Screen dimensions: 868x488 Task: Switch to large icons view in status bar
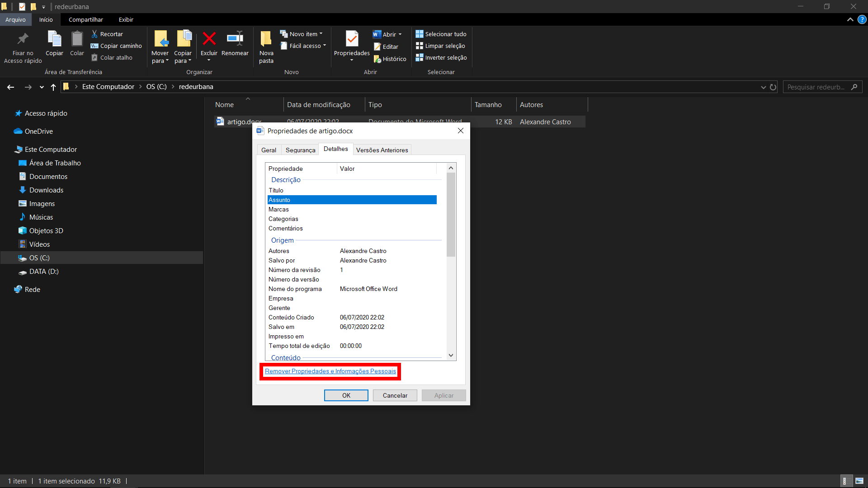tap(859, 481)
